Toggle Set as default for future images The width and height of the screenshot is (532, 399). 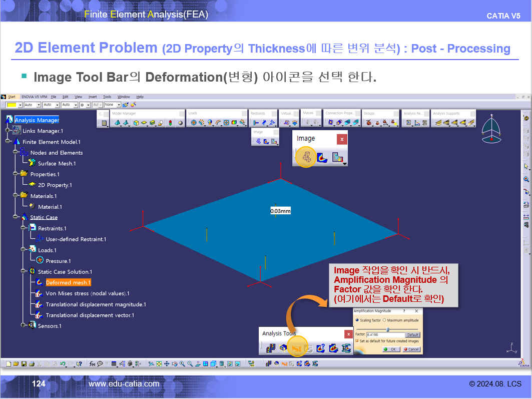pyautogui.click(x=357, y=341)
